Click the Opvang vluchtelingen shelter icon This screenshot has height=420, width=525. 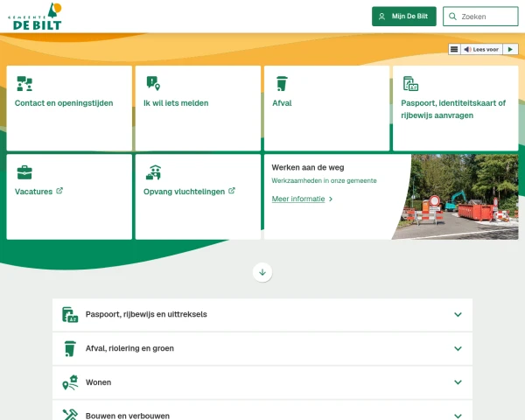(x=154, y=172)
